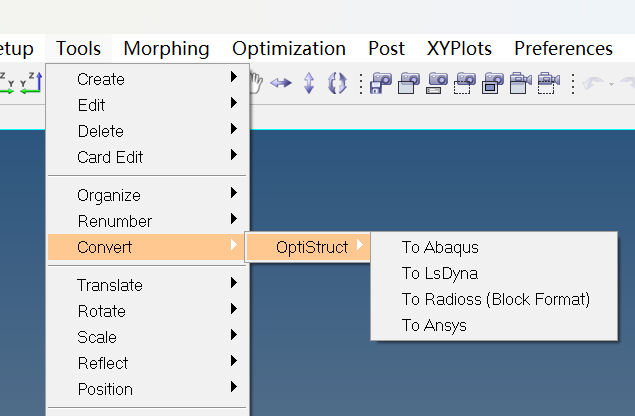Screen dimensions: 635x416
Task: Click the vertical pan arrows icon
Action: pos(309,83)
